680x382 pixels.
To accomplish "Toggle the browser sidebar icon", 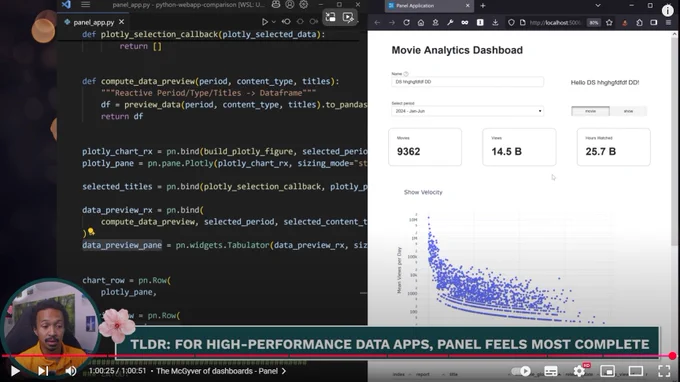I will [654, 23].
